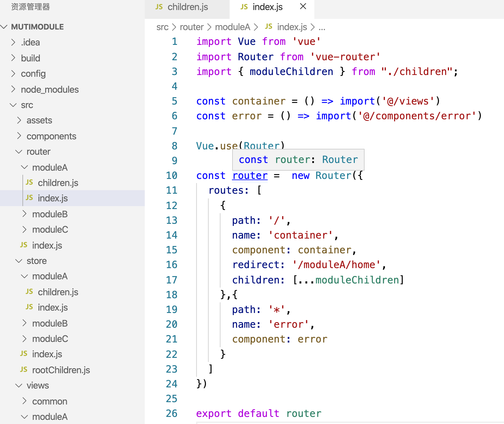Expand the build folder
The height and width of the screenshot is (424, 504).
[x=13, y=58]
